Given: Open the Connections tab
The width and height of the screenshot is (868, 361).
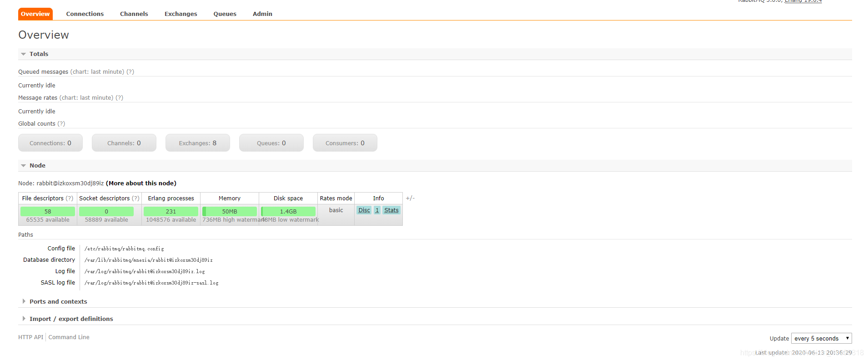Looking at the screenshot, I should (x=85, y=14).
